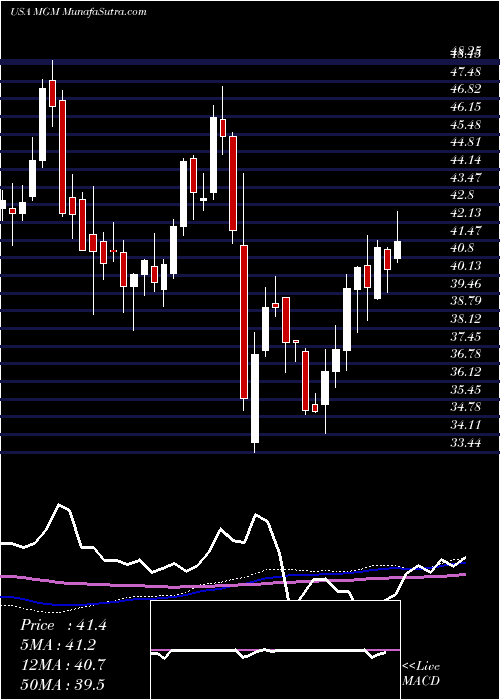Viewport: 500px width, 700px height.
Task: Select the 40.8 price axis label
Action: click(x=462, y=248)
